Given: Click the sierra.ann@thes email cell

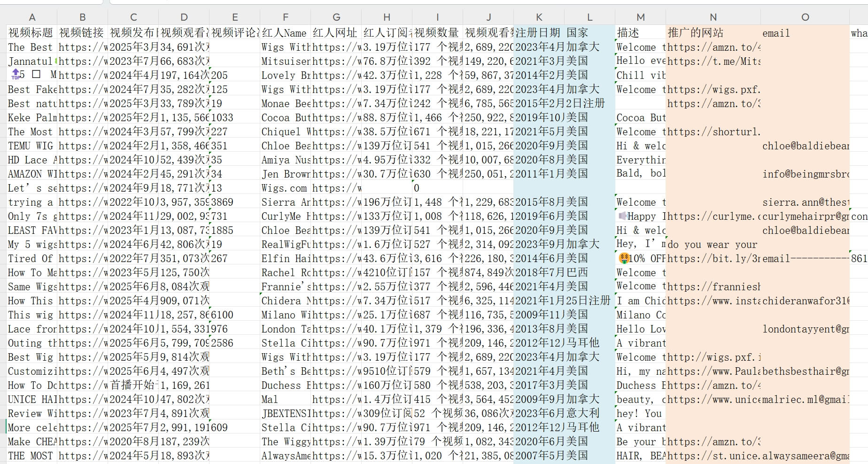Looking at the screenshot, I should coord(805,202).
